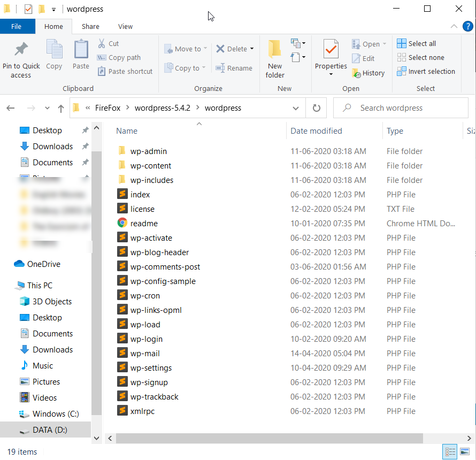The width and height of the screenshot is (476, 460).
Task: Go up one folder level
Action: tap(61, 108)
